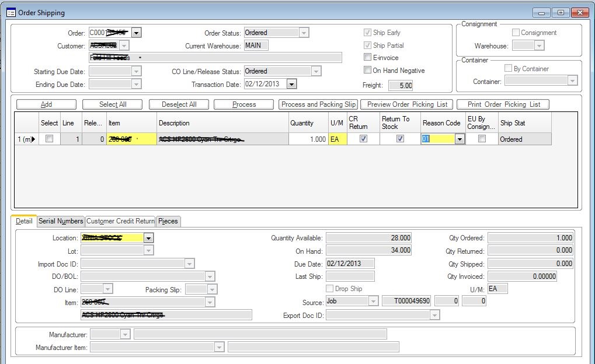This screenshot has height=364, width=595.
Task: Open the Location dropdown list
Action: point(148,238)
